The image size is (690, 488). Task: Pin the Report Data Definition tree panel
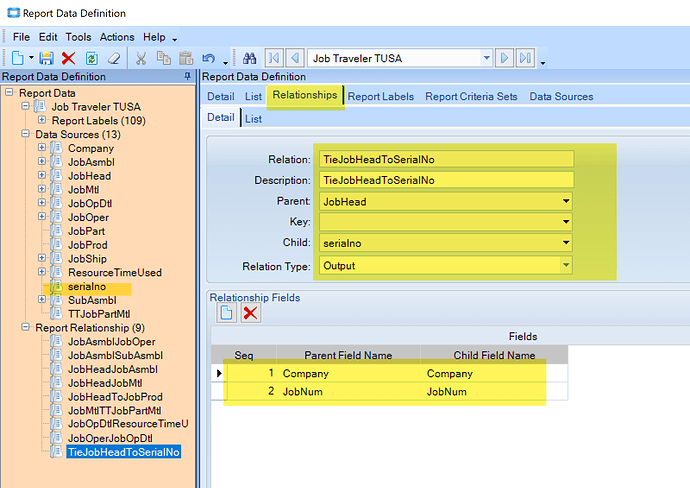(187, 77)
